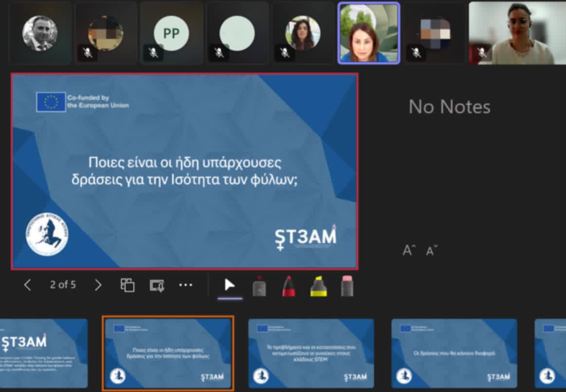
Task: Increase the notes font size
Action: point(409,250)
